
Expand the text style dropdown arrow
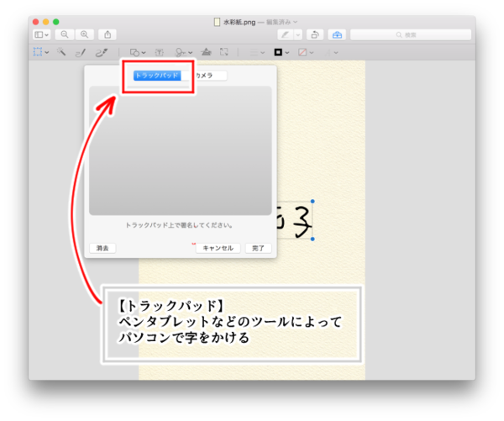pyautogui.click(x=336, y=52)
